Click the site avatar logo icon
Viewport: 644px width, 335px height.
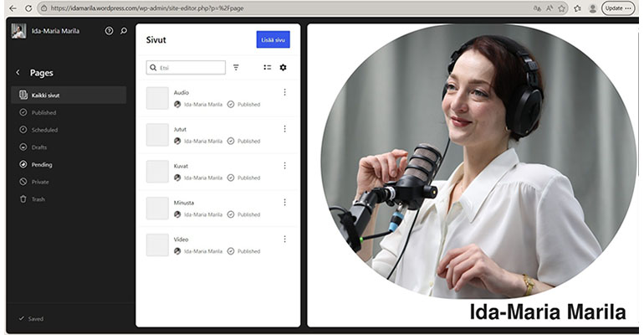(x=18, y=31)
